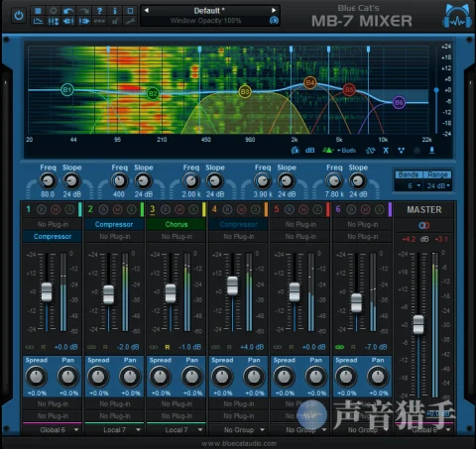Mute band 6 with its M button

point(365,209)
